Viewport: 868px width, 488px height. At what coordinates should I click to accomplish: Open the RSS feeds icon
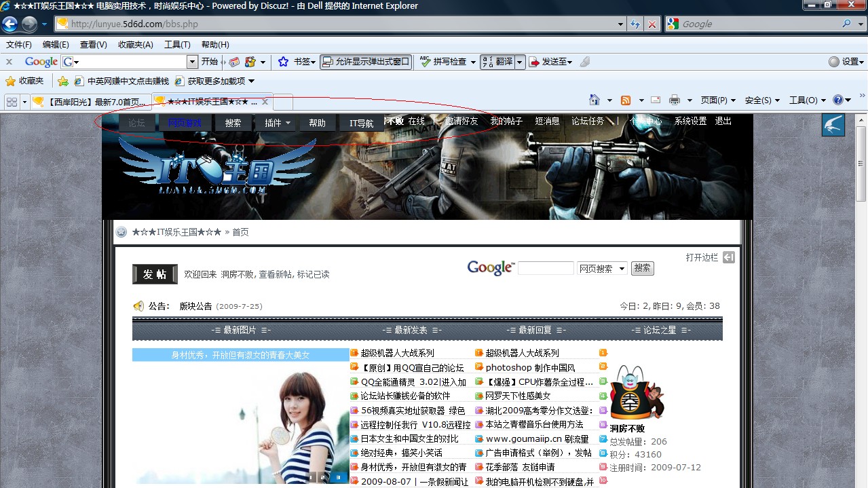tap(625, 100)
